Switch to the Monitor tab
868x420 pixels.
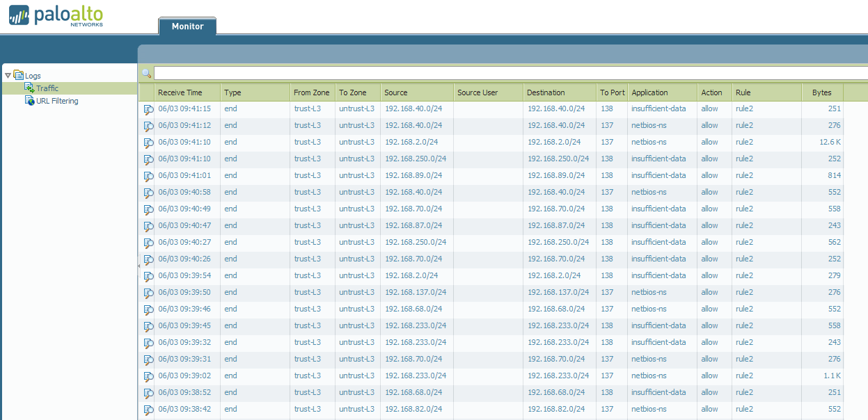(187, 25)
